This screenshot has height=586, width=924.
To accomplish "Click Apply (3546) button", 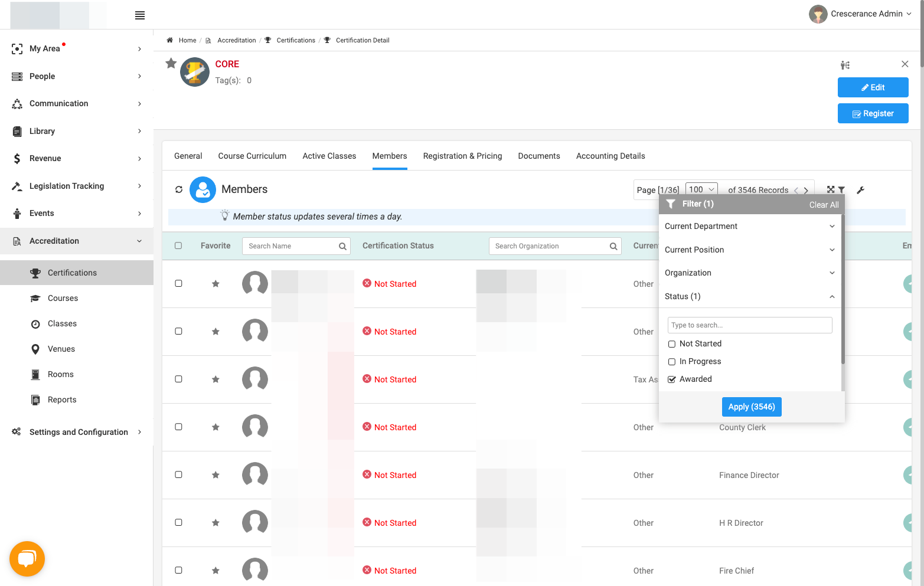I will point(752,407).
